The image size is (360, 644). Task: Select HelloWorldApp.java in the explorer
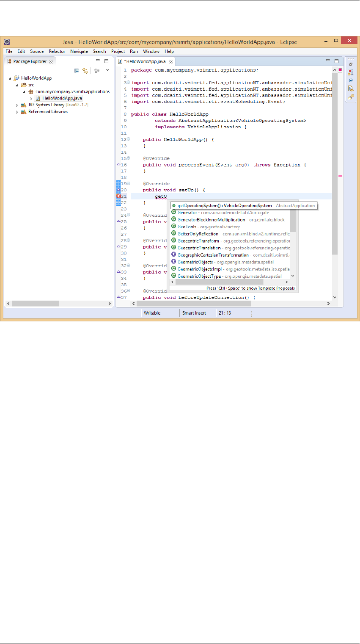tap(62, 98)
